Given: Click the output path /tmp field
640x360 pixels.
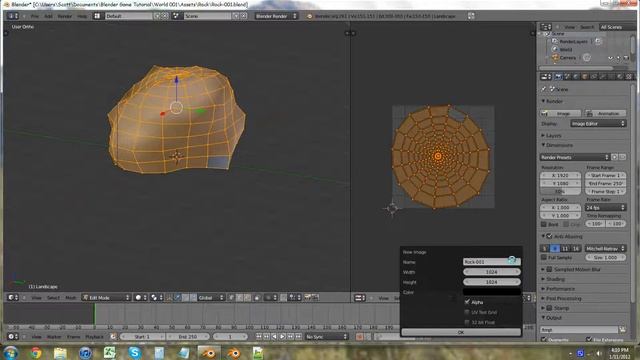Looking at the screenshot, I should coord(579,329).
